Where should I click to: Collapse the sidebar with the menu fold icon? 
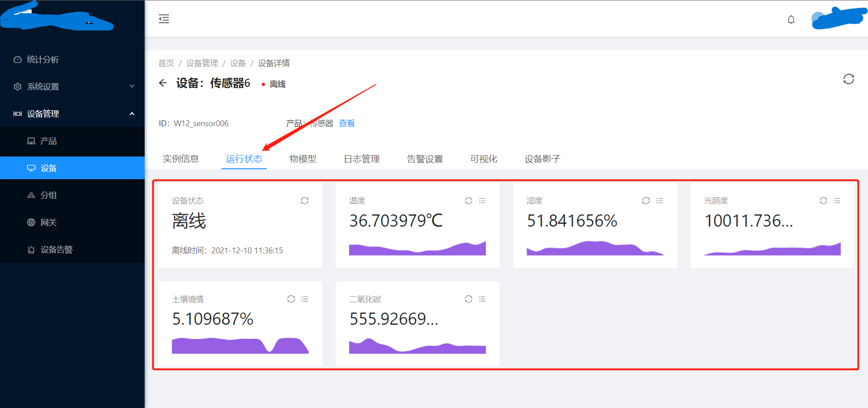[164, 19]
